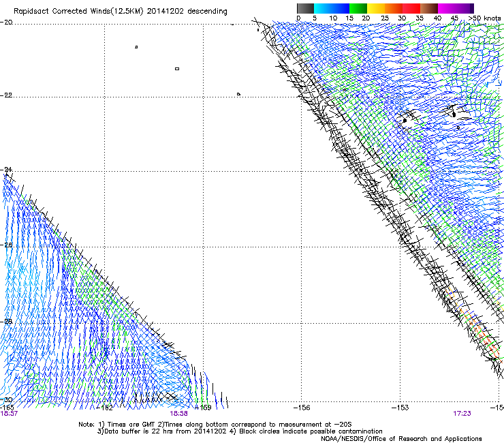
Task: Click the red 30-35 knots legend swatch
Action: click(x=411, y=8)
